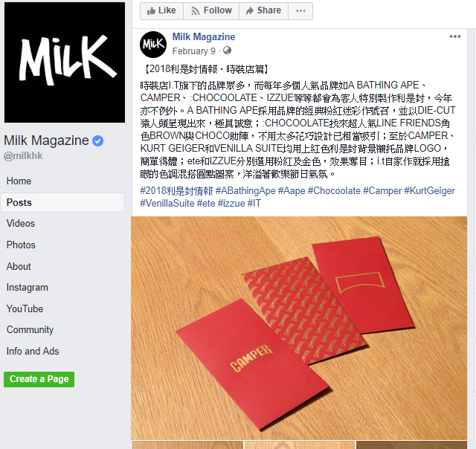Open the large Milk profile picture
The height and width of the screenshot is (449, 476).
(65, 62)
